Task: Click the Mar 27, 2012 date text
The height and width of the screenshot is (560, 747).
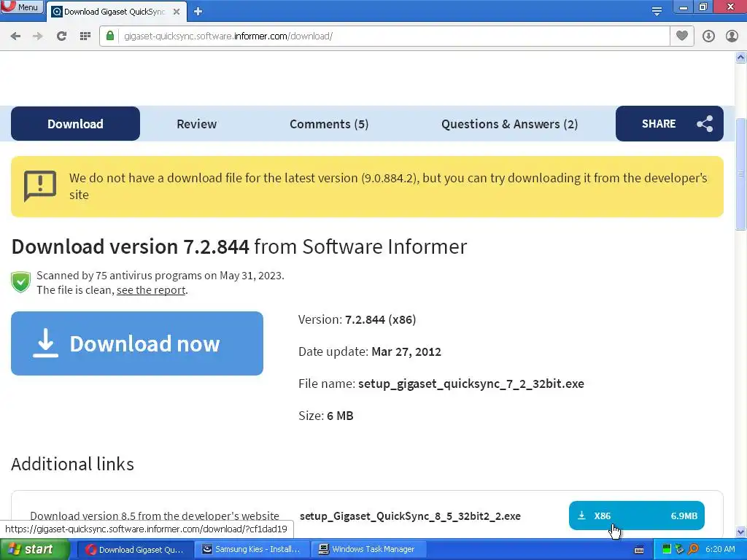Action: (x=406, y=352)
